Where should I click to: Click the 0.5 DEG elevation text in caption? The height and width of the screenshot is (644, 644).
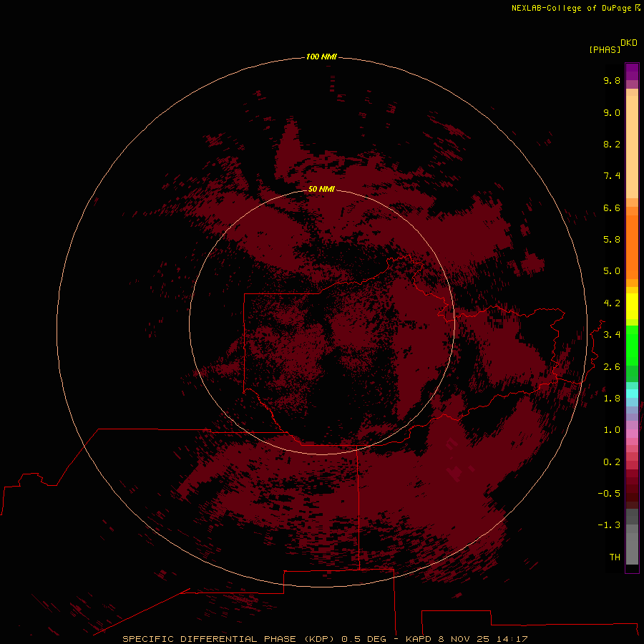click(x=364, y=639)
